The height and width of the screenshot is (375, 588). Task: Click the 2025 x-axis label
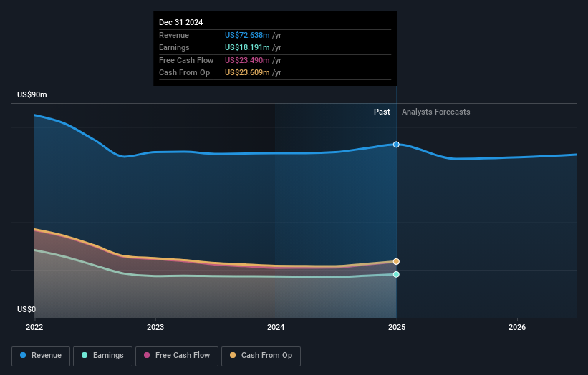[x=397, y=327]
